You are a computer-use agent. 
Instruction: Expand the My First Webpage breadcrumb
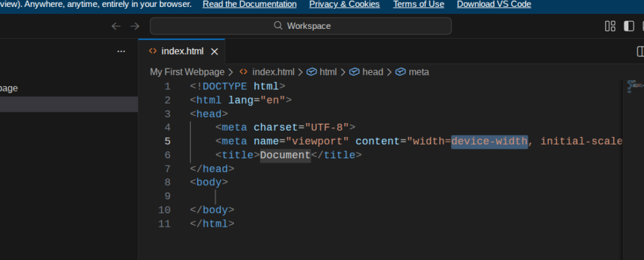pos(187,72)
